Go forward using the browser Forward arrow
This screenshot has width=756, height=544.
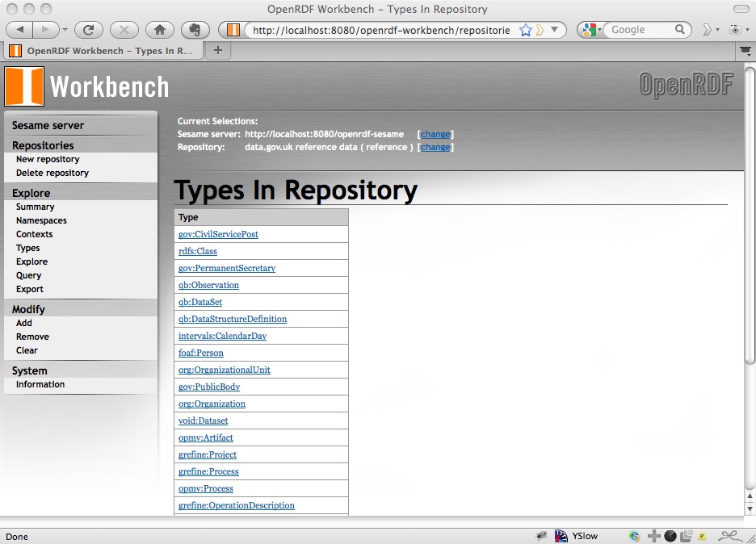[45, 30]
